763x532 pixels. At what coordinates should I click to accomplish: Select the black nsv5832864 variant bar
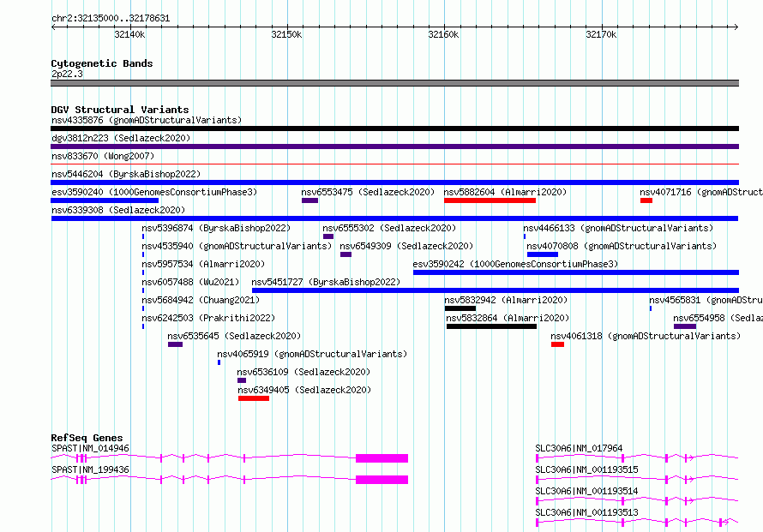[491, 326]
